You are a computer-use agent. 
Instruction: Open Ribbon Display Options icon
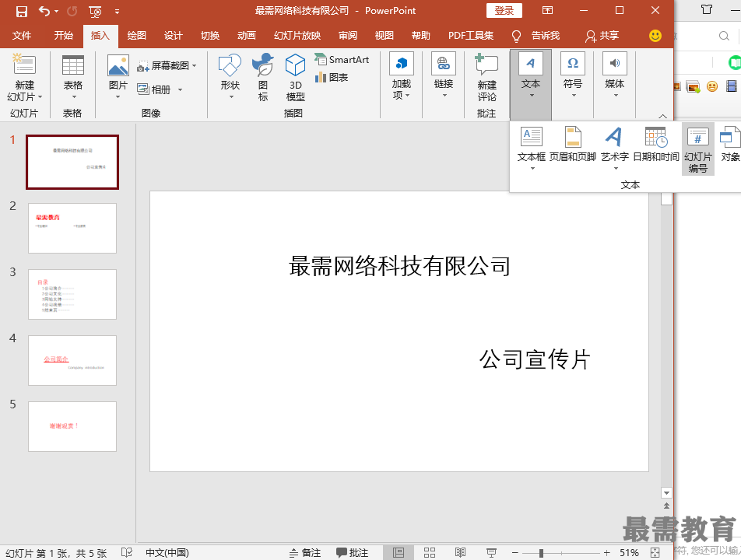(547, 10)
